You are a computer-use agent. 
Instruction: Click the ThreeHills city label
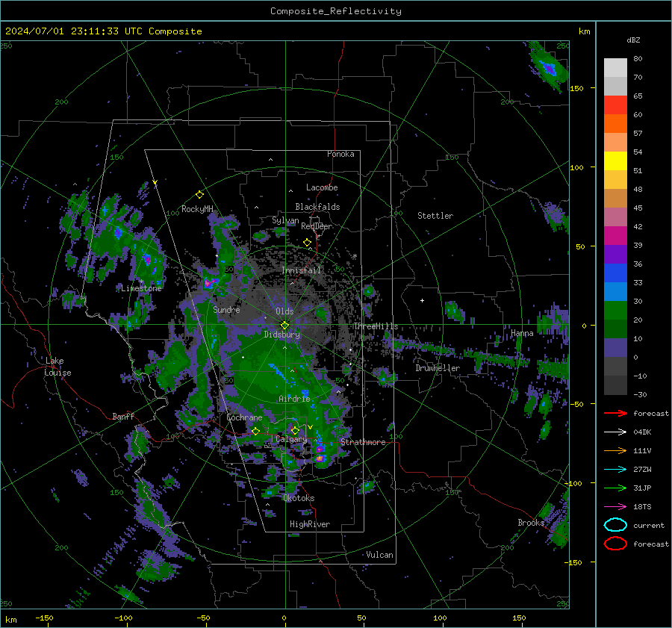[x=376, y=326]
